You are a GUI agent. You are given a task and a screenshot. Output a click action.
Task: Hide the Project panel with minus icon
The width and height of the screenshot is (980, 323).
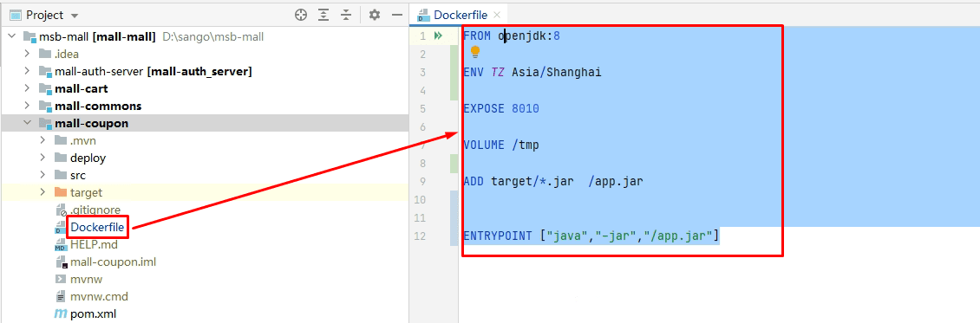[x=396, y=15]
